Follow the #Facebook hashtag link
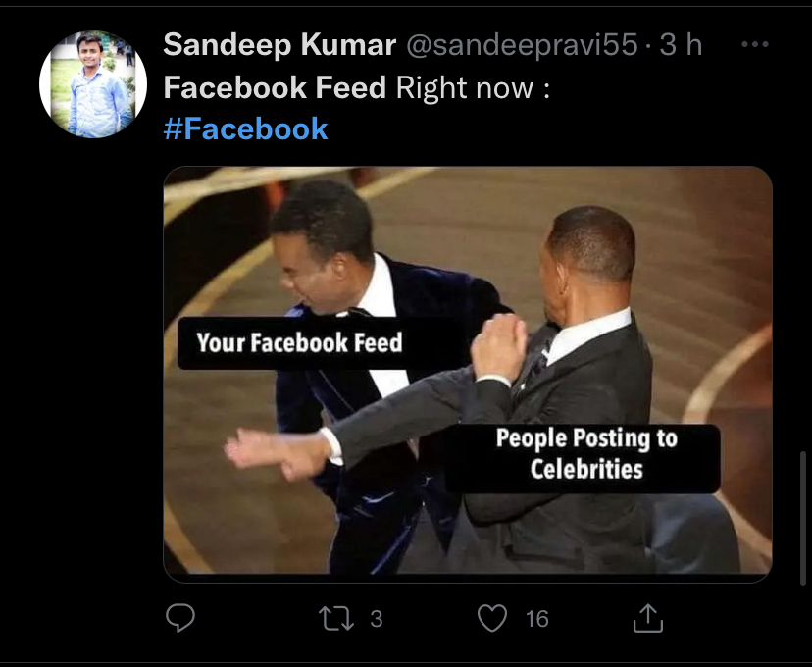The image size is (812, 667). (x=245, y=129)
